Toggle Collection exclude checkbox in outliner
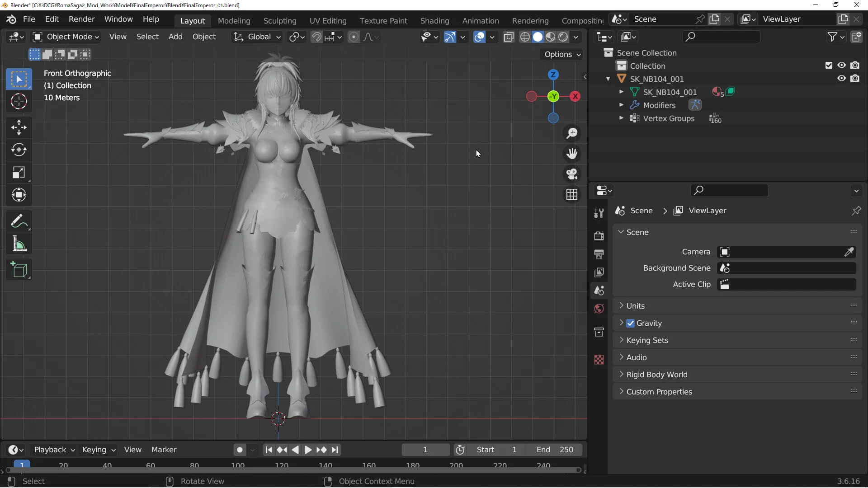Image resolution: width=868 pixels, height=488 pixels. [x=829, y=66]
